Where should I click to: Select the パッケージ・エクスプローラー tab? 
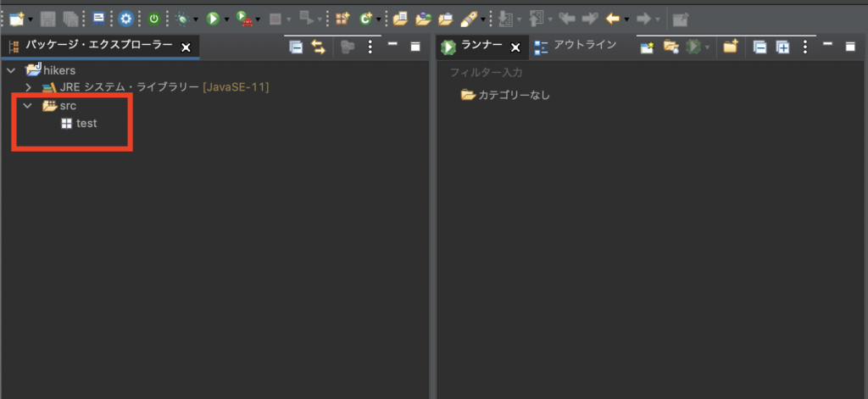click(x=99, y=46)
